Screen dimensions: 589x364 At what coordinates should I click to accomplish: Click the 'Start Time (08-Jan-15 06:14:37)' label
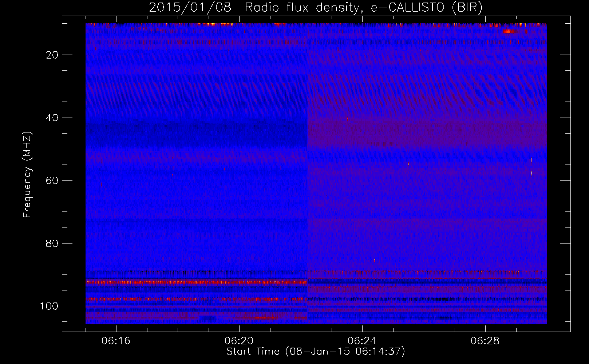coord(316,352)
